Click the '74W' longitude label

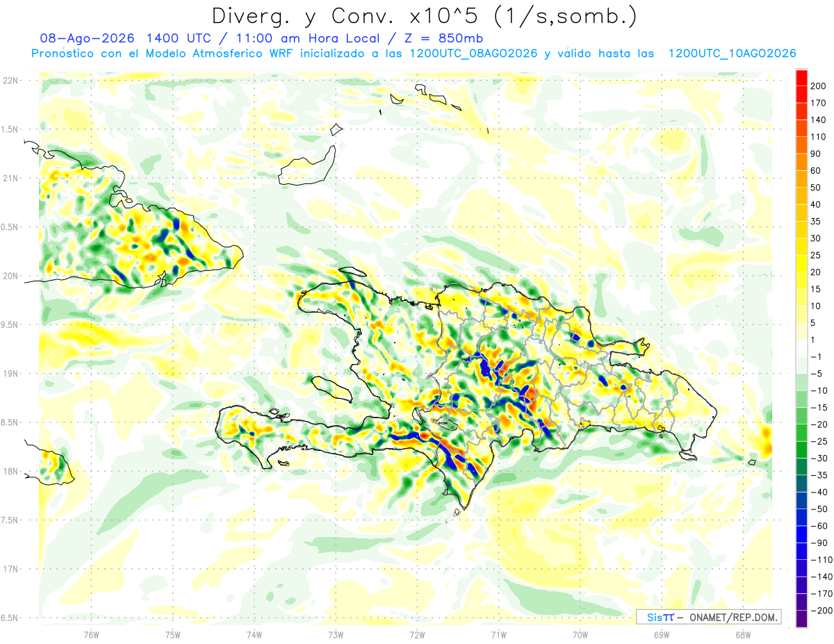coord(254,635)
